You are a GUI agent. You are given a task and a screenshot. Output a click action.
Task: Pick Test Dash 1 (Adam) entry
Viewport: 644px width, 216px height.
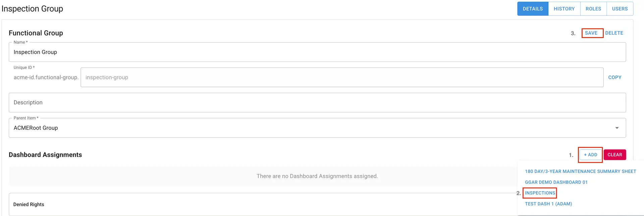pyautogui.click(x=548, y=204)
